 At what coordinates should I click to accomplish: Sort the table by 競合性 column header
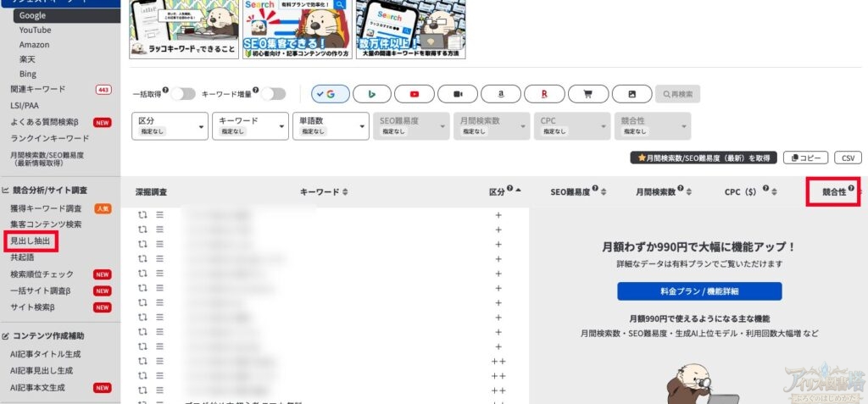click(x=833, y=192)
